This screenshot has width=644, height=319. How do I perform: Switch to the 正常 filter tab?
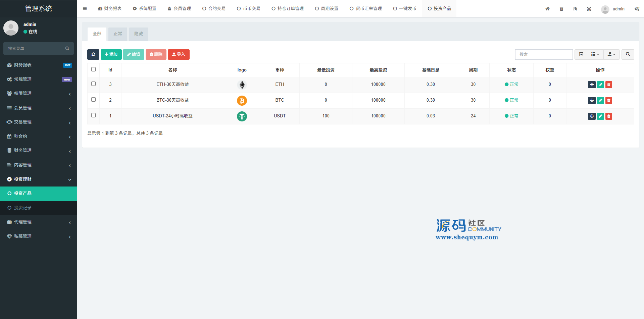118,34
